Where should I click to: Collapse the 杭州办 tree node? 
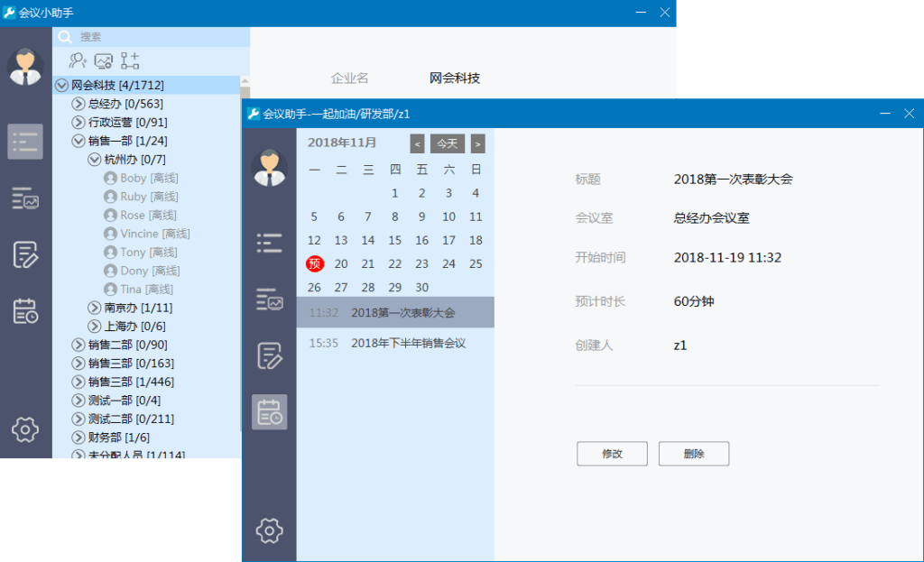click(94, 160)
